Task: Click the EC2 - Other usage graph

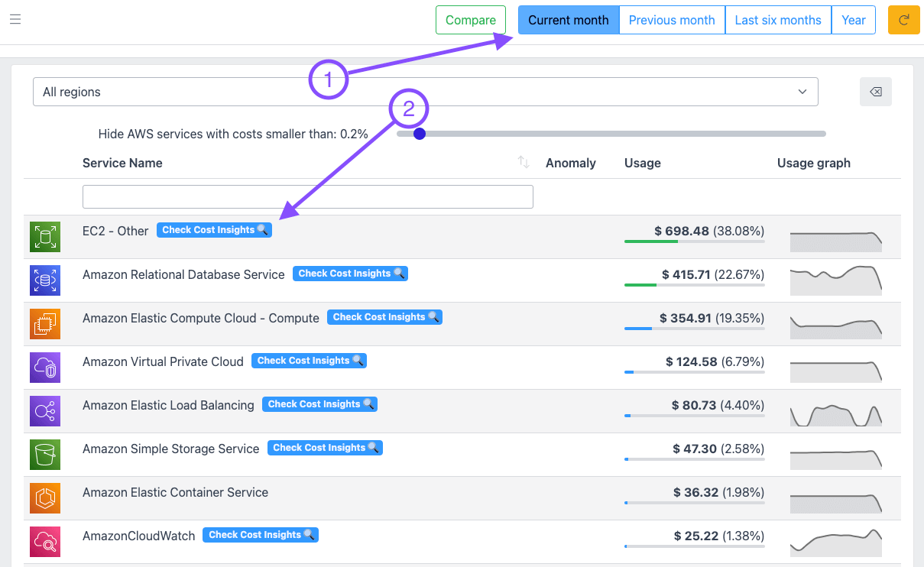Action: (836, 241)
